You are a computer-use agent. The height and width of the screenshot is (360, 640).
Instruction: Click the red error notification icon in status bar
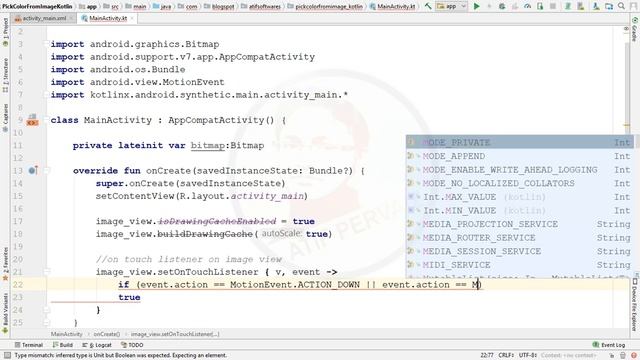(633, 356)
